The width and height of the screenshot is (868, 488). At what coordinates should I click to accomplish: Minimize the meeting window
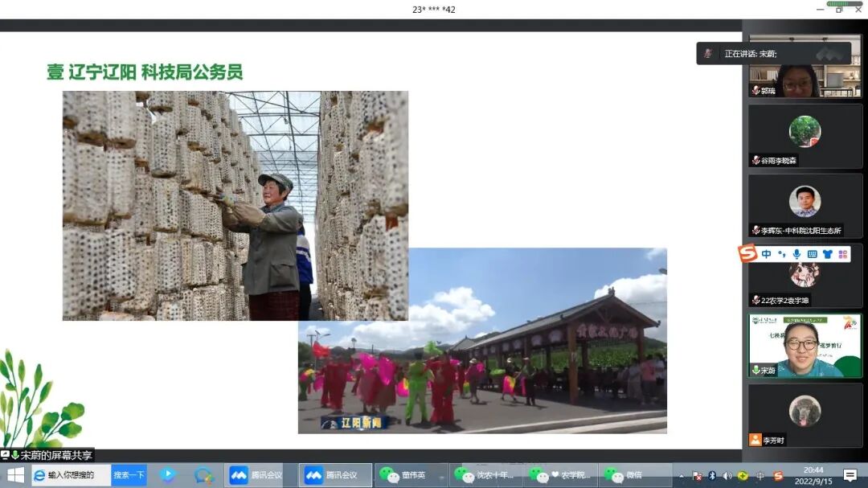tap(821, 10)
